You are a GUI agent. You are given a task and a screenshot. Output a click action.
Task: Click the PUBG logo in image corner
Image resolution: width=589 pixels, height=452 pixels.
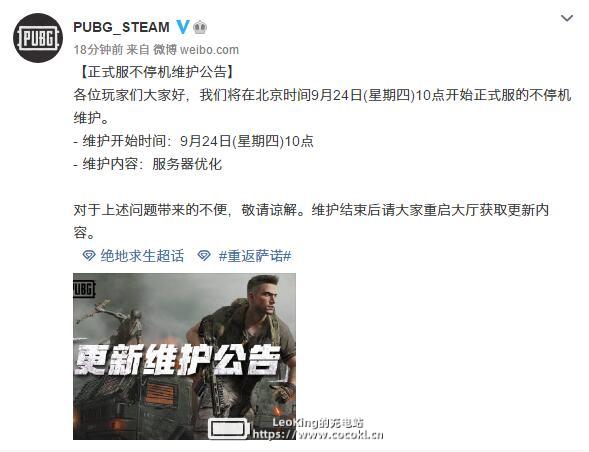click(x=84, y=289)
